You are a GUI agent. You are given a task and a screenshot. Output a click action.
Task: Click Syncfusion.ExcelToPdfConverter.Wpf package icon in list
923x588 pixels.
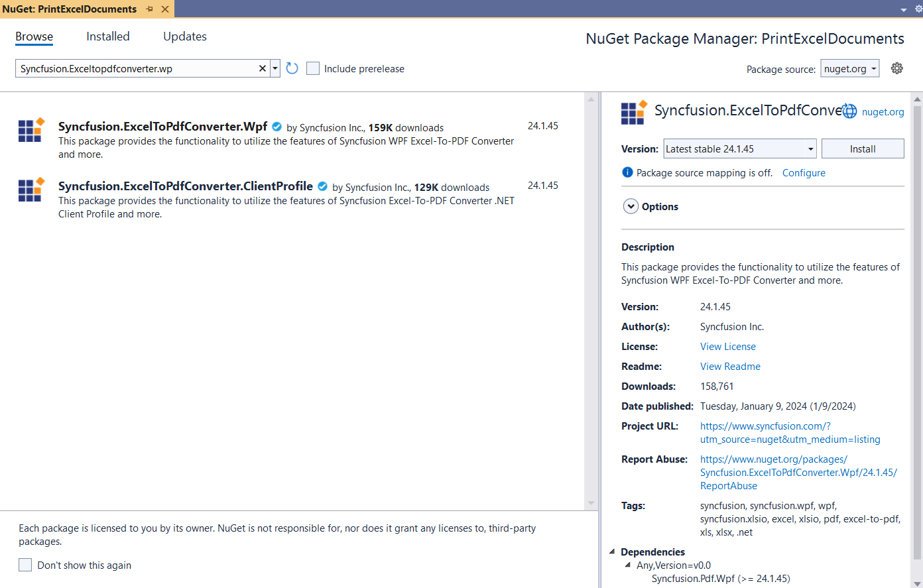coord(31,130)
